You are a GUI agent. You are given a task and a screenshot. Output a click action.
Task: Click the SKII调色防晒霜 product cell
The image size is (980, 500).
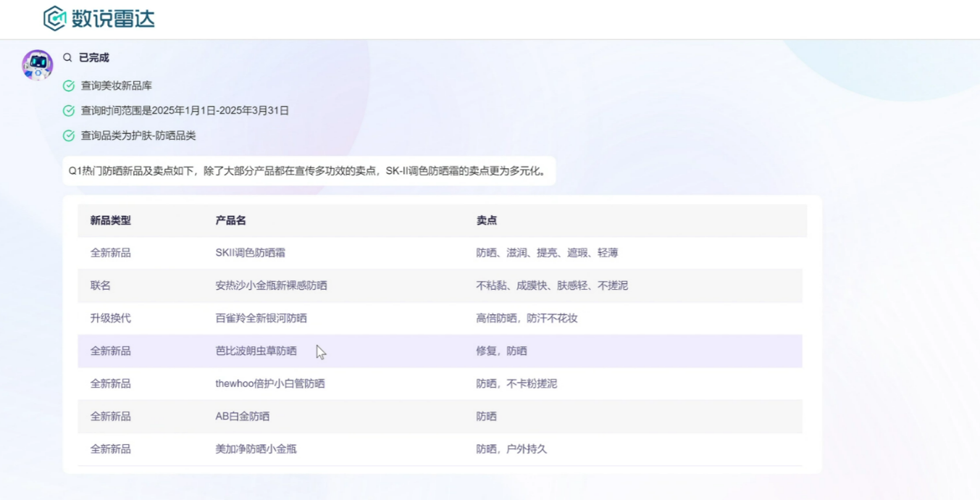251,253
